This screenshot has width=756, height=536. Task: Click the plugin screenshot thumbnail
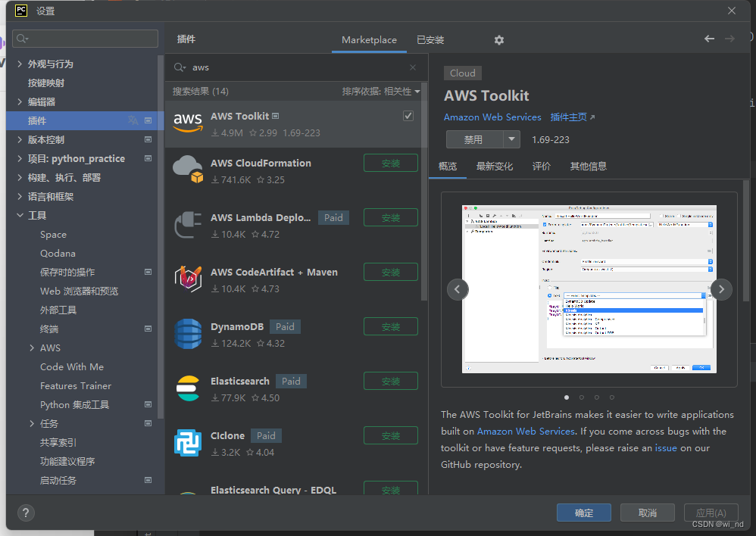tap(589, 289)
